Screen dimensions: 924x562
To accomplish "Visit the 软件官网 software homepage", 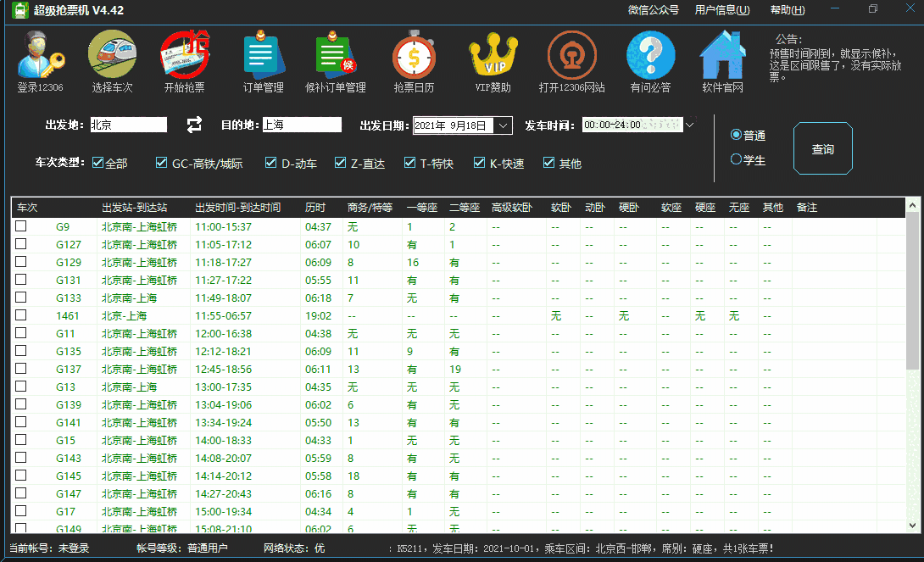I will click(x=722, y=59).
